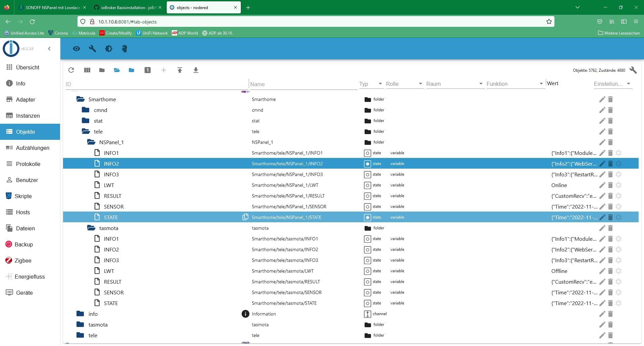644x346 pixels.
Task: Open a new browser tab
Action: click(248, 7)
